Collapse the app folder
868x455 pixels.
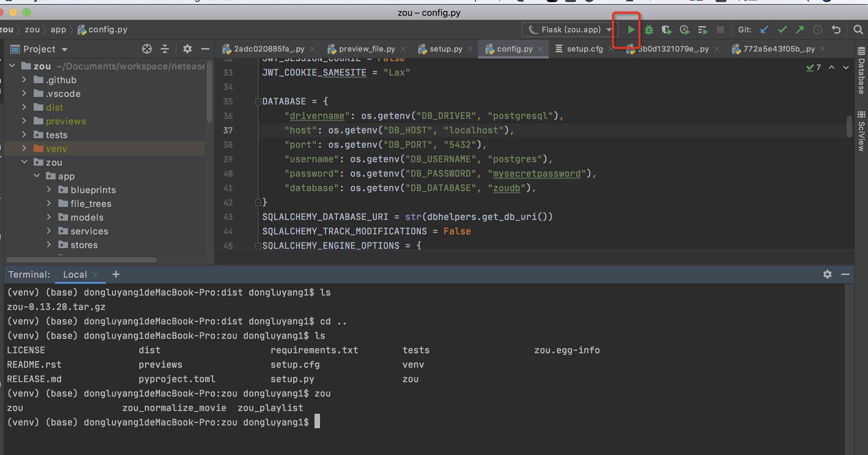[37, 176]
